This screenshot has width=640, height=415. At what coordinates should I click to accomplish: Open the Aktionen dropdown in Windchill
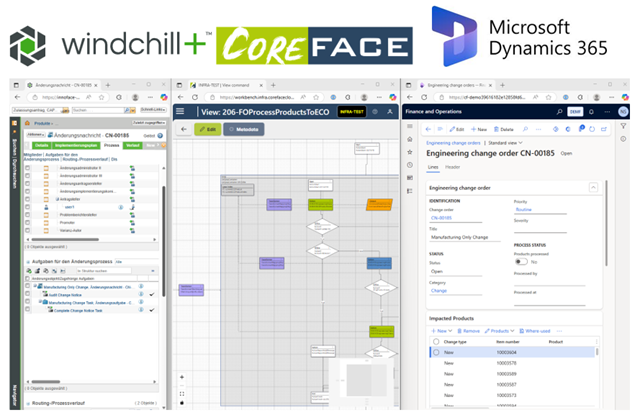coord(36,135)
